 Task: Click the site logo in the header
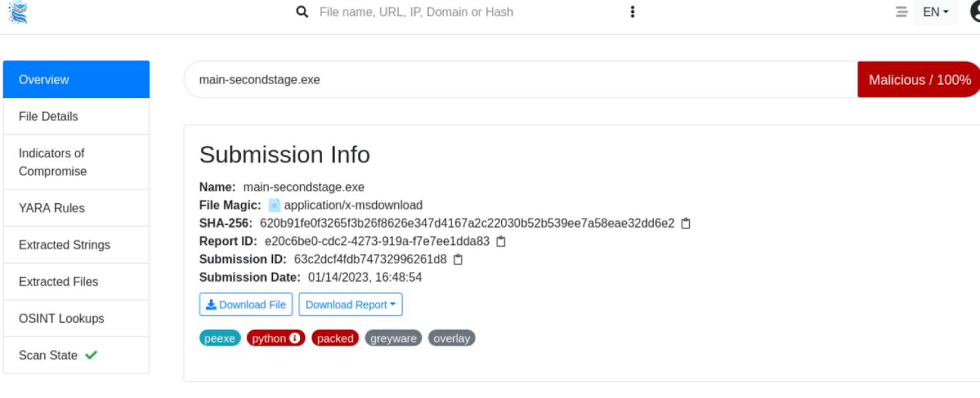click(18, 12)
